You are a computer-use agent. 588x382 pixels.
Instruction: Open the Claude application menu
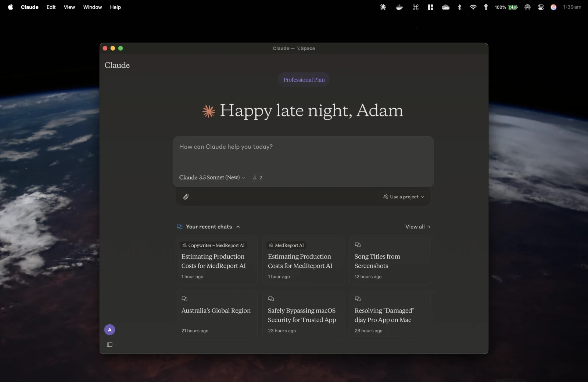pyautogui.click(x=30, y=7)
